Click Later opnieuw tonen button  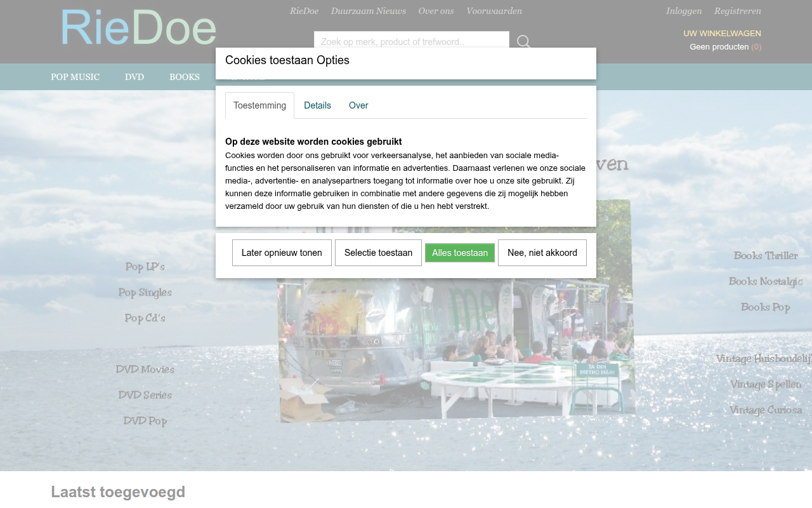[282, 253]
